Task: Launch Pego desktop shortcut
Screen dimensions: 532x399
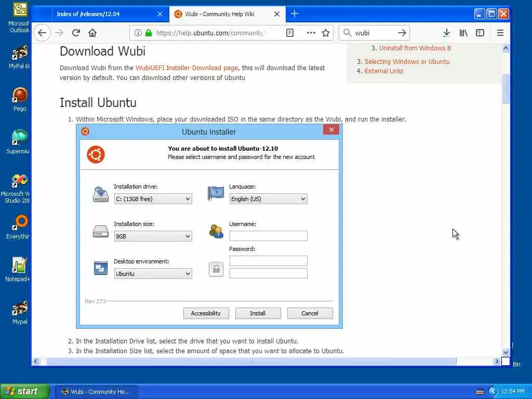Action: coord(20,99)
